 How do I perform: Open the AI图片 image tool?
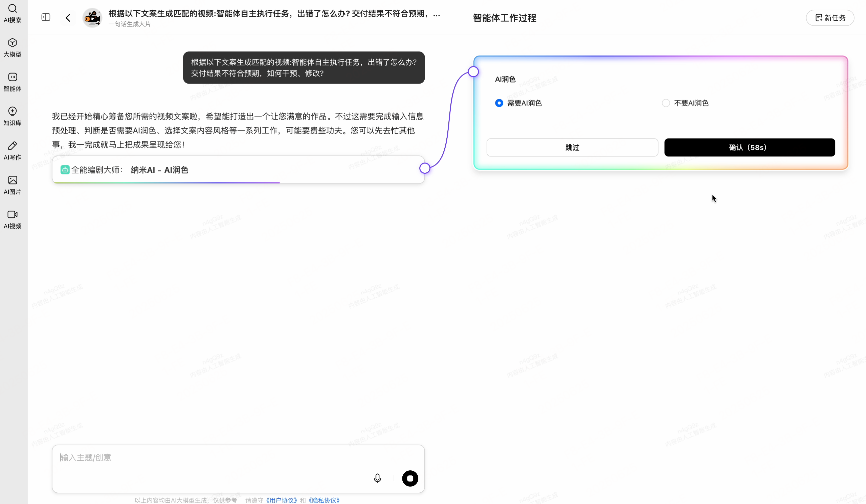pyautogui.click(x=13, y=184)
